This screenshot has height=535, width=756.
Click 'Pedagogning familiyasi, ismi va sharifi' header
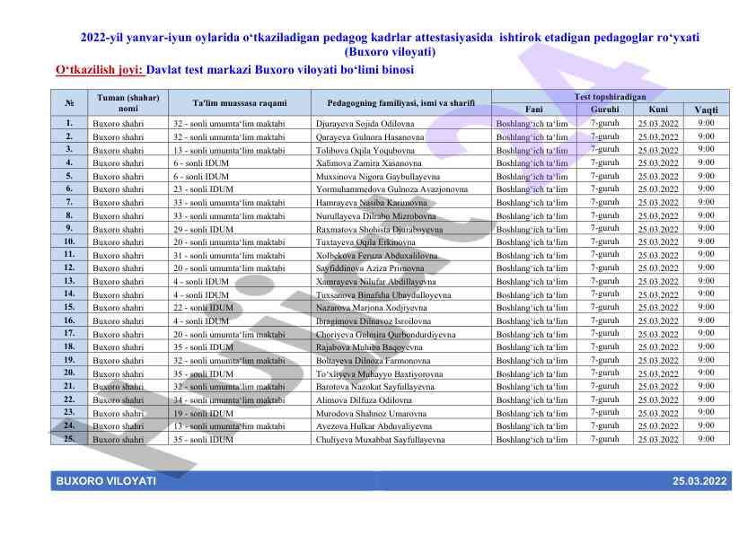400,102
